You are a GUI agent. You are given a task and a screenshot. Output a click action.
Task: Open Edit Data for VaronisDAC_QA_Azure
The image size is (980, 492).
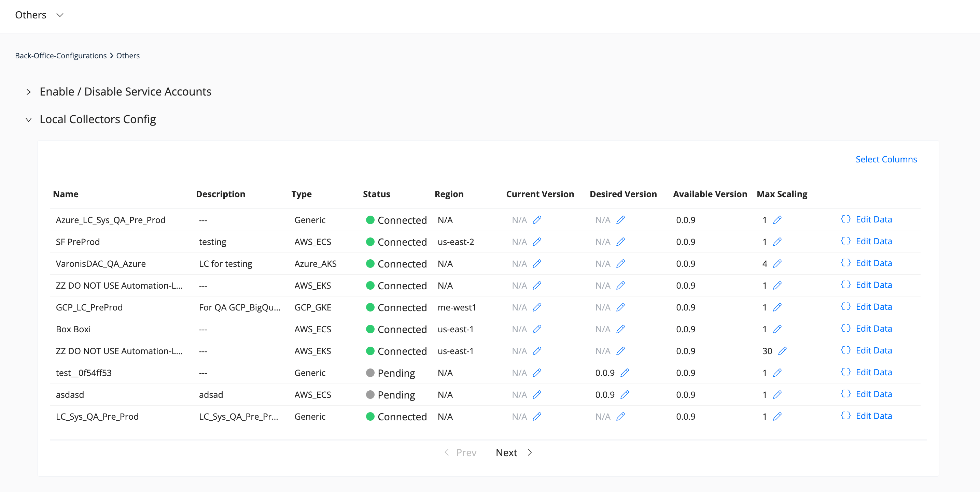click(866, 263)
